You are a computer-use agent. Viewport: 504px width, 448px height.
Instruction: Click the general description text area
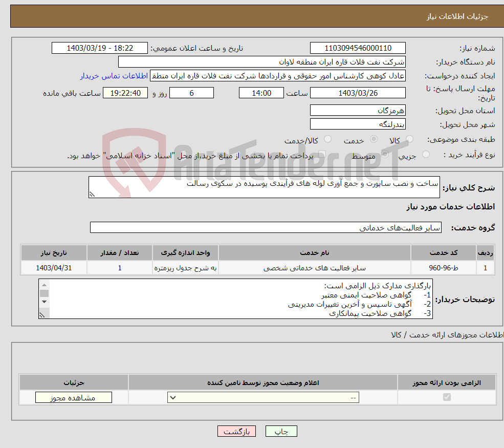pyautogui.click(x=264, y=187)
